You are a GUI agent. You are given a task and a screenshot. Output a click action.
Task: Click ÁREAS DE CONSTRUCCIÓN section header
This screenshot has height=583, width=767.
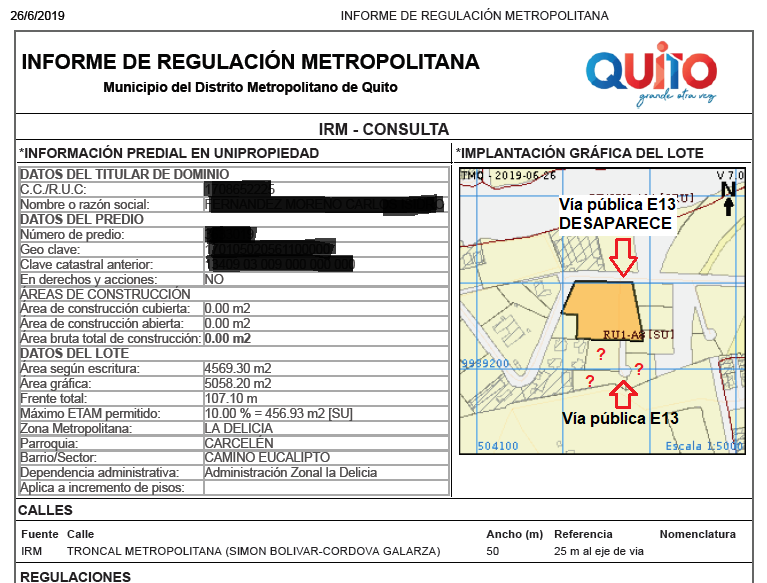[x=105, y=294]
